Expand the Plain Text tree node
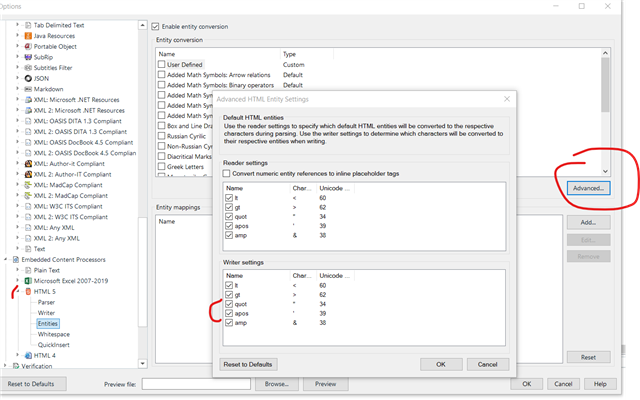640x400 pixels. 18,270
